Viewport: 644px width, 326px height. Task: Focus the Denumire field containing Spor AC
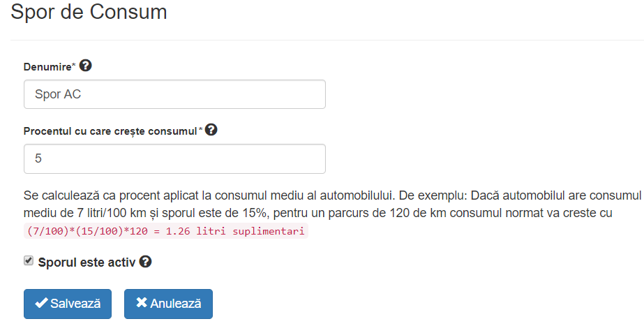click(174, 94)
